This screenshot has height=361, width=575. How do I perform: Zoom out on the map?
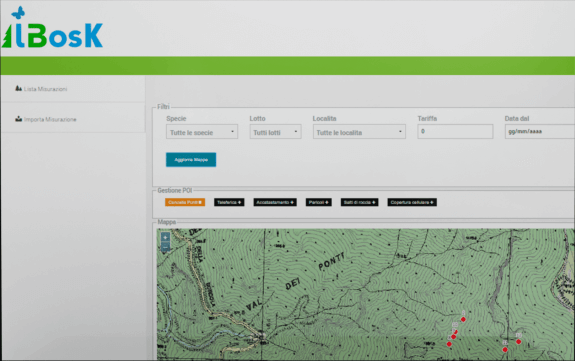165,248
